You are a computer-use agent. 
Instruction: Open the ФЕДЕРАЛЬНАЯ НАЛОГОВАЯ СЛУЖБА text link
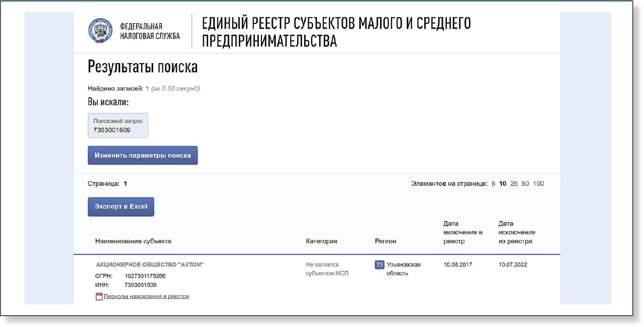[150, 31]
